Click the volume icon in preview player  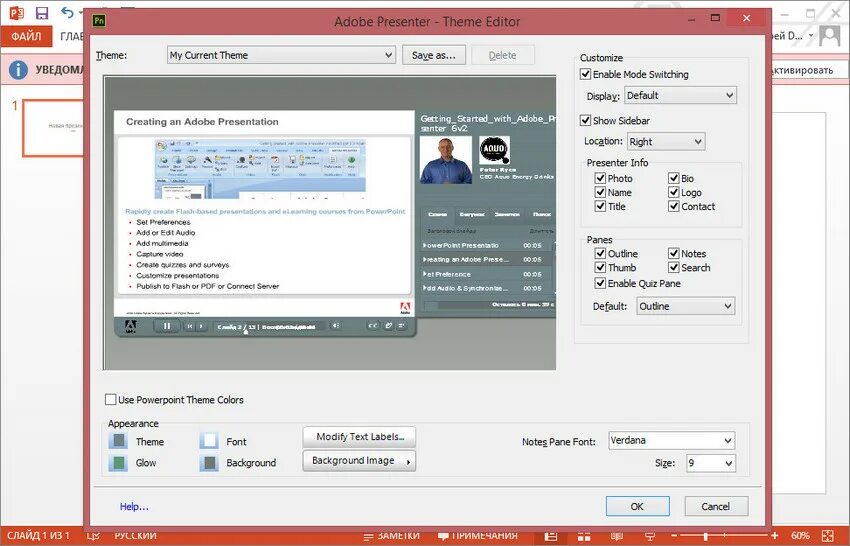[x=336, y=326]
